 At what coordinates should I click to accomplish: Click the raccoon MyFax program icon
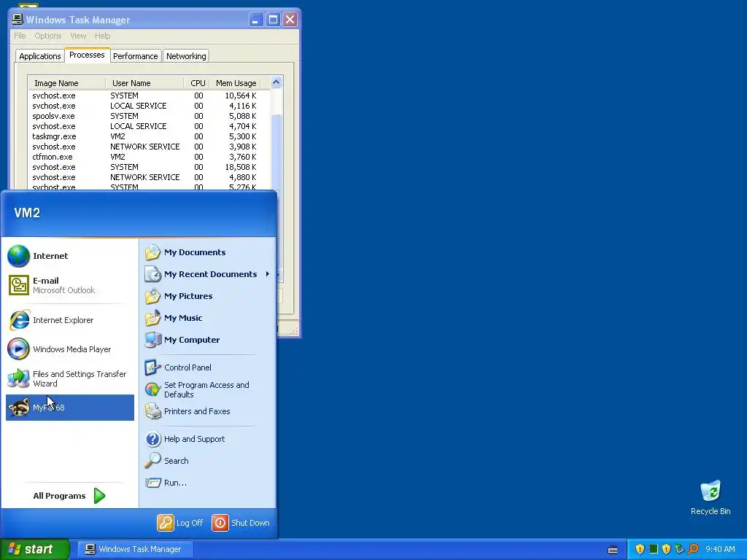pos(19,408)
